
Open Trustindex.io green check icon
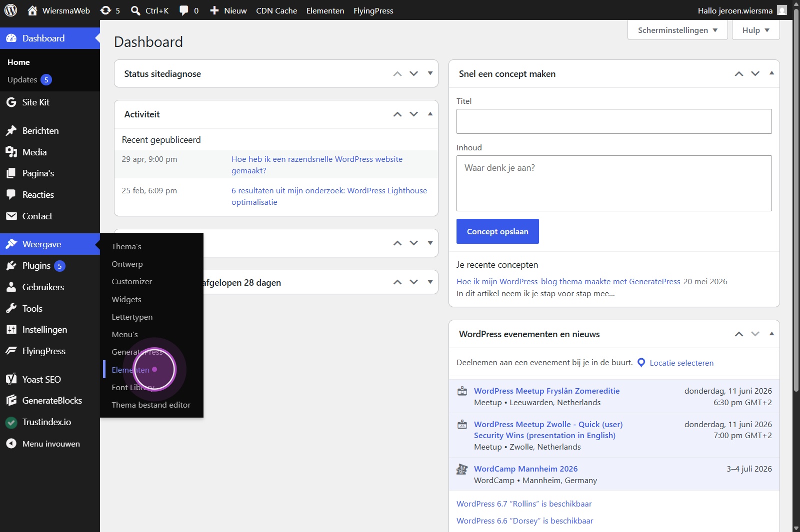coord(11,423)
